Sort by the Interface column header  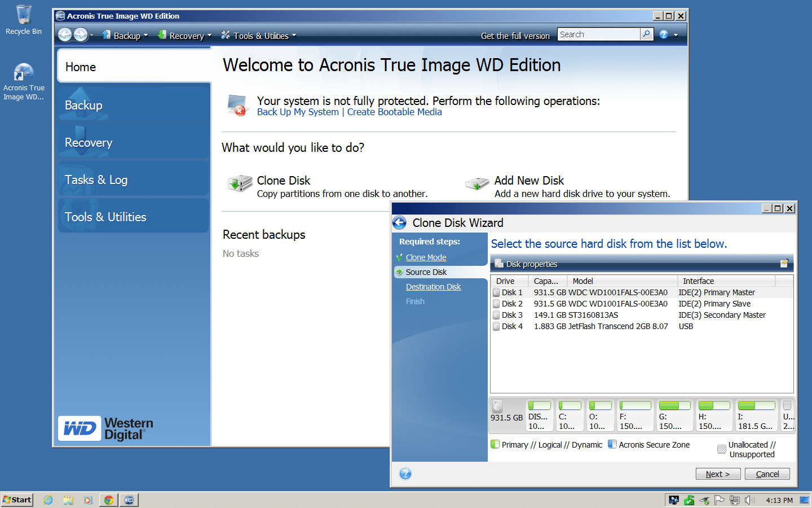(727, 281)
